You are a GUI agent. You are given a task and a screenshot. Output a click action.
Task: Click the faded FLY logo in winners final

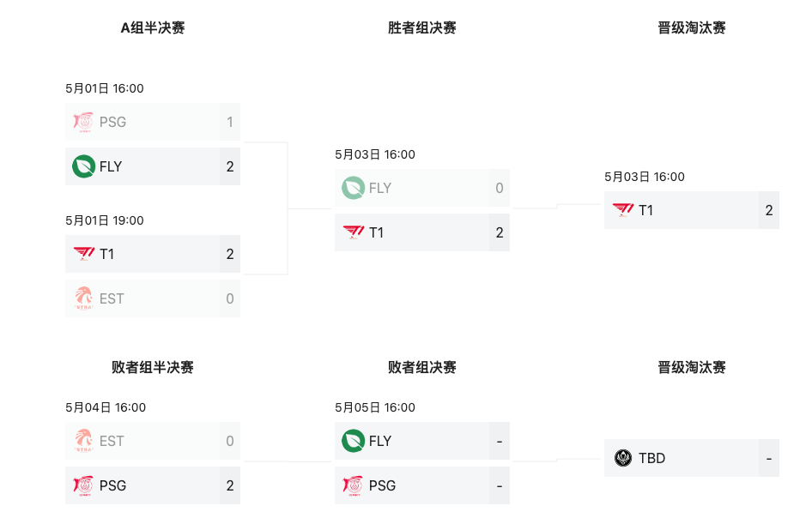[x=353, y=189]
